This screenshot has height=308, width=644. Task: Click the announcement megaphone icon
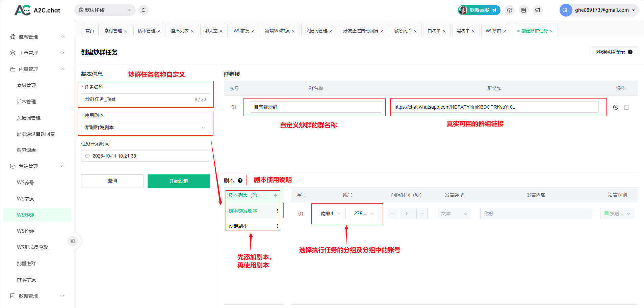click(x=538, y=10)
